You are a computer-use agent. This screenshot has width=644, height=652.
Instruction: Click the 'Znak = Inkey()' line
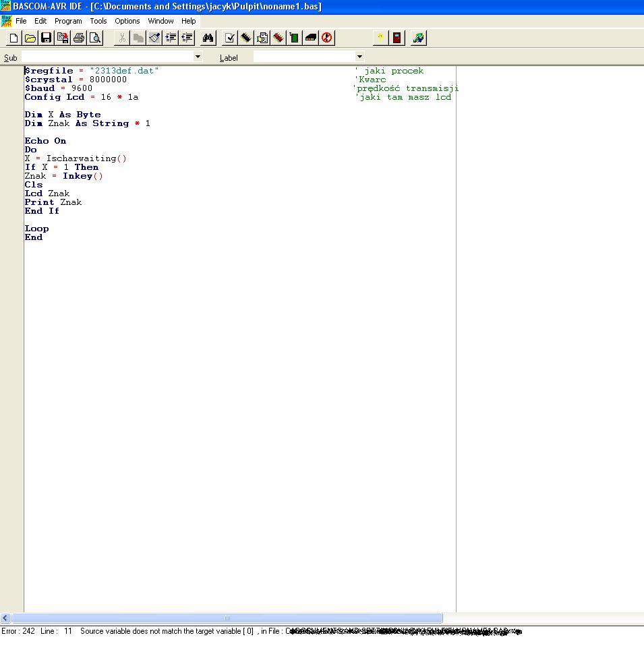[x=63, y=176]
